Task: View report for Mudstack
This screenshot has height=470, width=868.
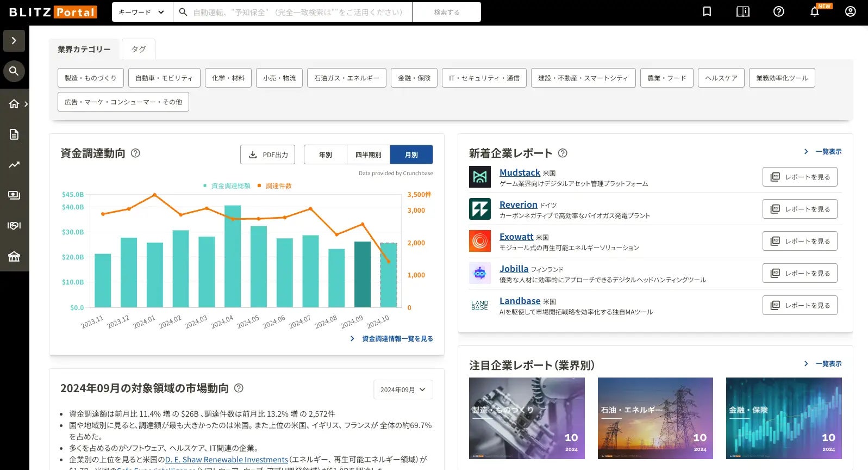Action: click(800, 177)
